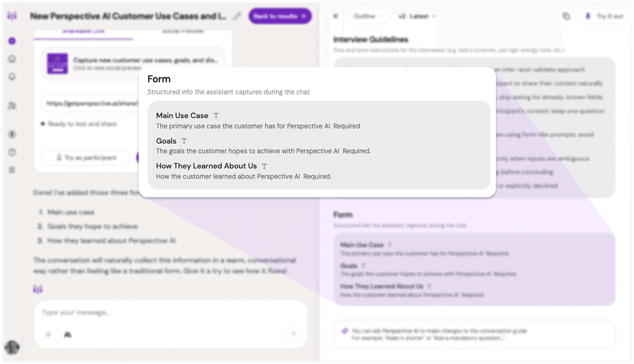Rename the project using the pencil icon
Image resolution: width=634 pixels, height=364 pixels.
click(x=237, y=16)
